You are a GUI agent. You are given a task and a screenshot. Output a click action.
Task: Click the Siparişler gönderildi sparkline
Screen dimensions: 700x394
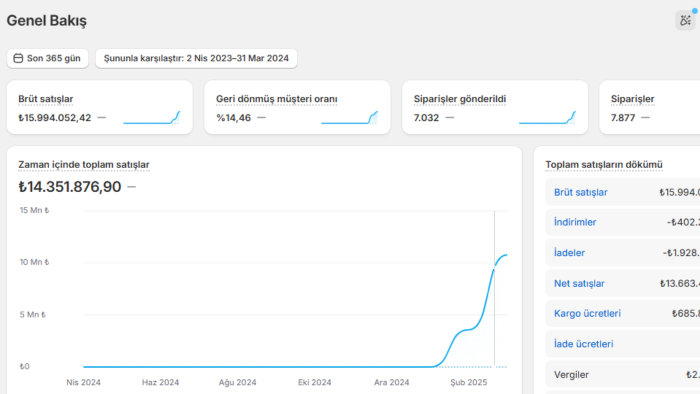tap(547, 118)
